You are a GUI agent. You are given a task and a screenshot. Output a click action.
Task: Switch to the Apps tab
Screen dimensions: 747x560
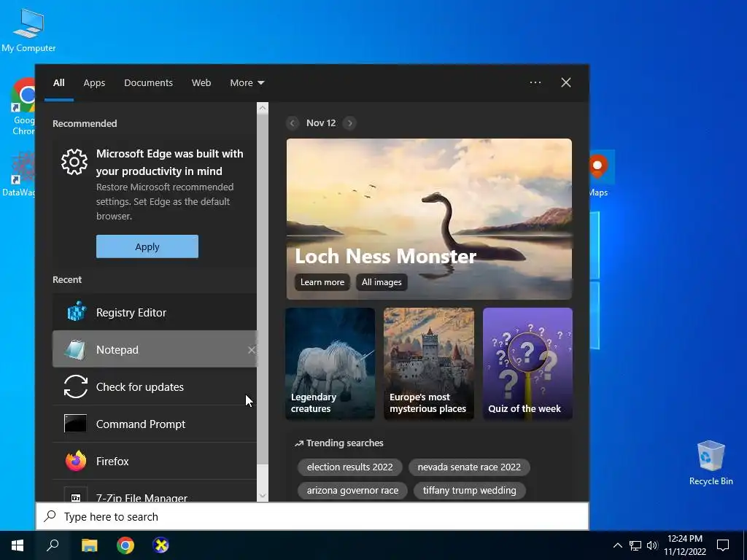94,83
